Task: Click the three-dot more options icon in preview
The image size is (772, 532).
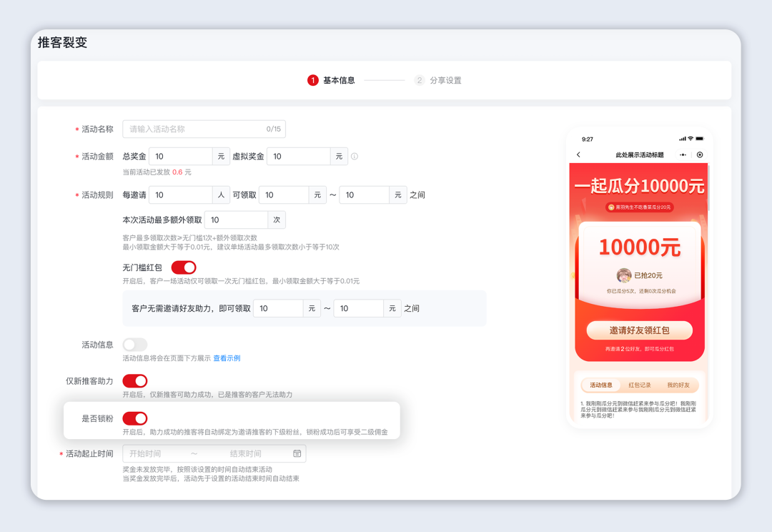Action: coord(683,154)
